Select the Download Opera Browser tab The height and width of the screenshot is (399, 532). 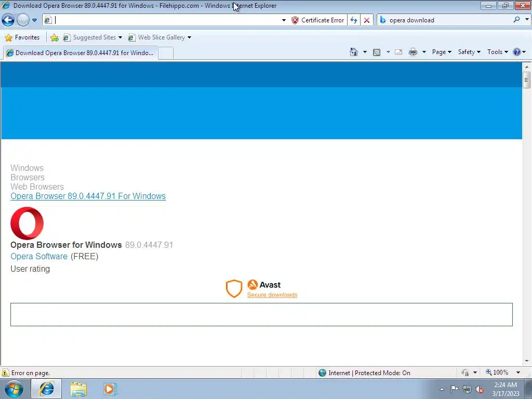(81, 52)
